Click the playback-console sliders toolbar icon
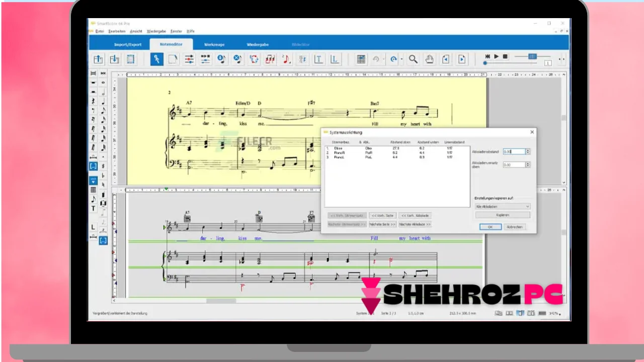 (205, 59)
